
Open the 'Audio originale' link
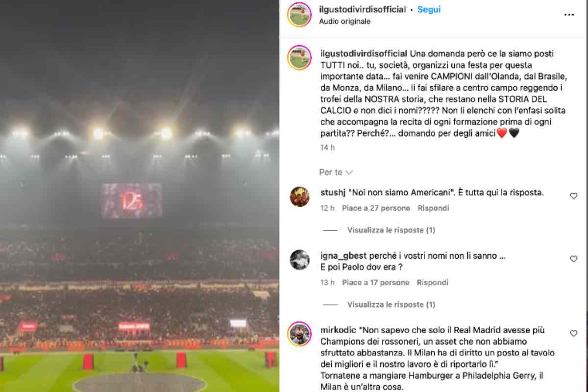click(344, 21)
